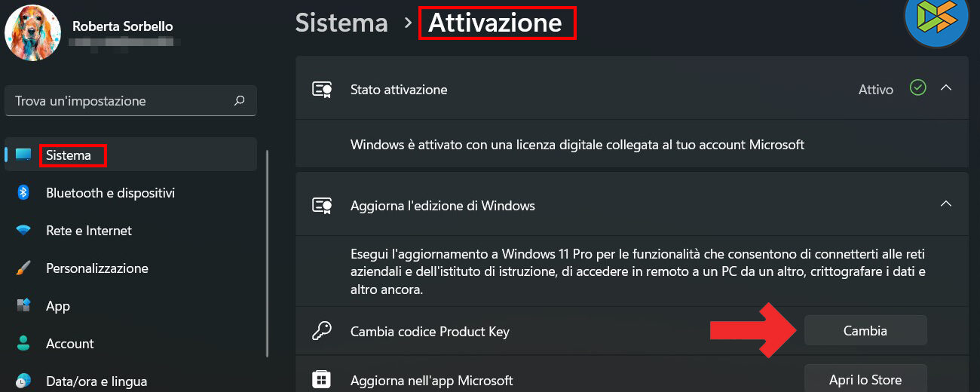Image resolution: width=980 pixels, height=392 pixels.
Task: Click the Personalizzazione paintbrush icon
Action: click(x=23, y=268)
